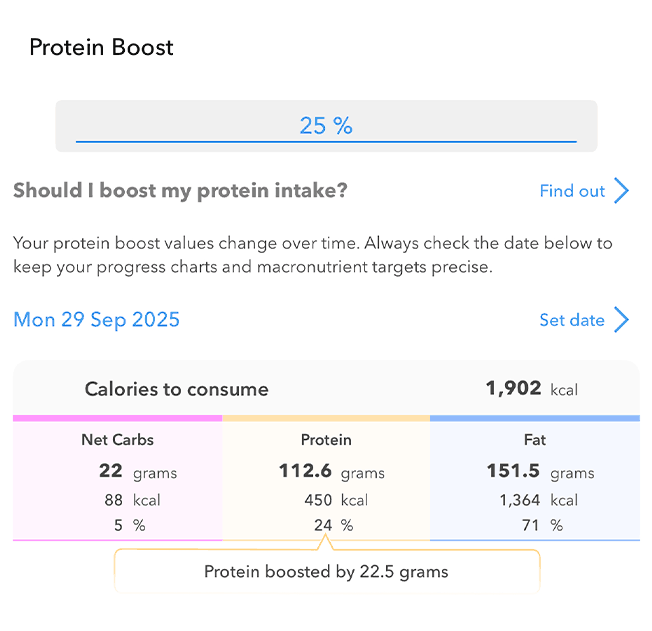
Task: Select the Net Carbs column header
Action: (x=118, y=439)
